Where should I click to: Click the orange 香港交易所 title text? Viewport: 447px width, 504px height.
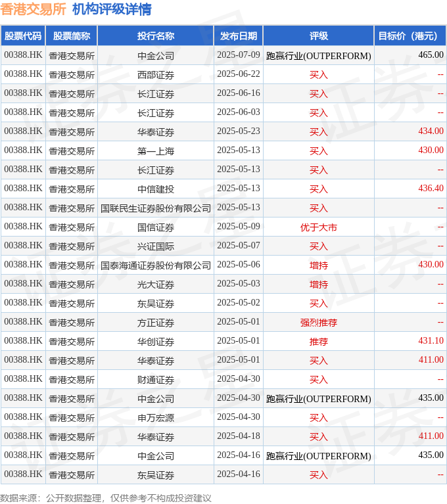pyautogui.click(x=33, y=9)
